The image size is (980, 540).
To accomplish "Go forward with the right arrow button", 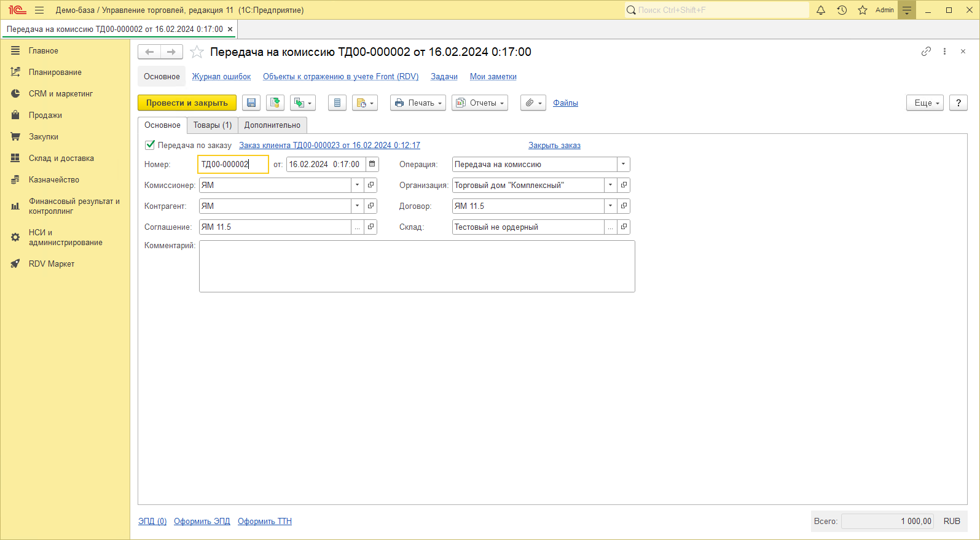I will [171, 52].
